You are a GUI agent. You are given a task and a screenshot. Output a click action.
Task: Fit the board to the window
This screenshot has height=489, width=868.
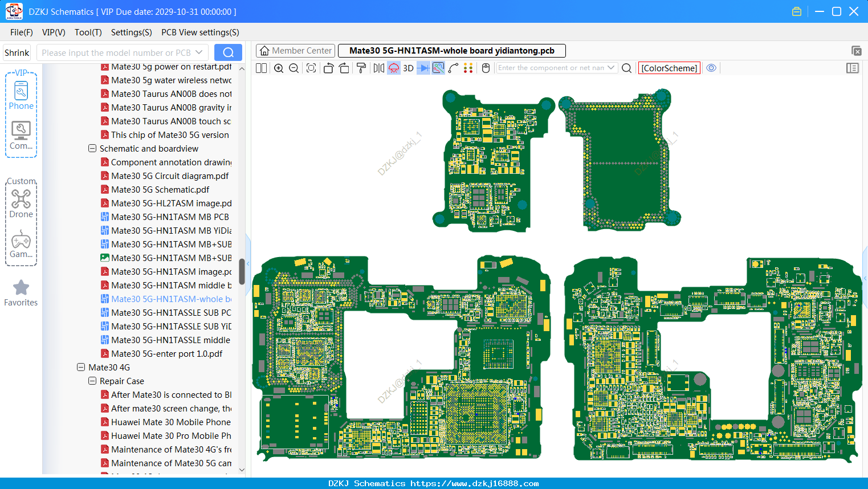pyautogui.click(x=311, y=68)
